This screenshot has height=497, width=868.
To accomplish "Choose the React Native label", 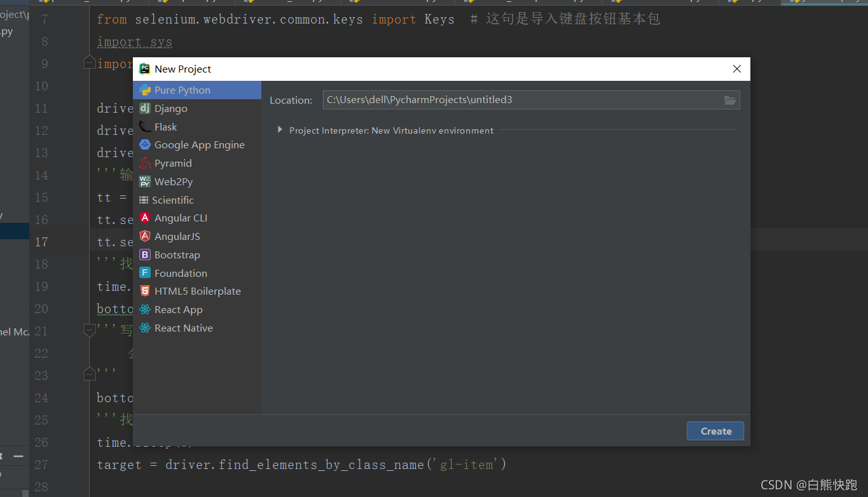I will 184,328.
